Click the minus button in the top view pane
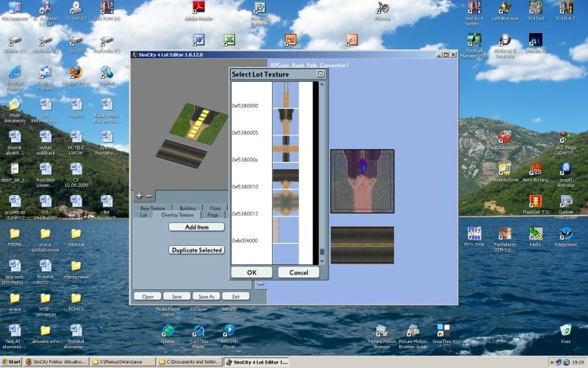588x368 pixels. 261,283
